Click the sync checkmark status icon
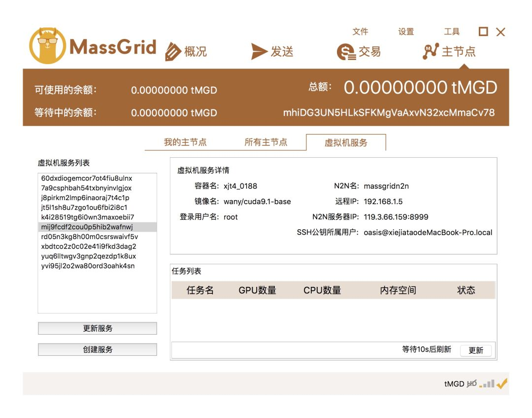 click(502, 383)
